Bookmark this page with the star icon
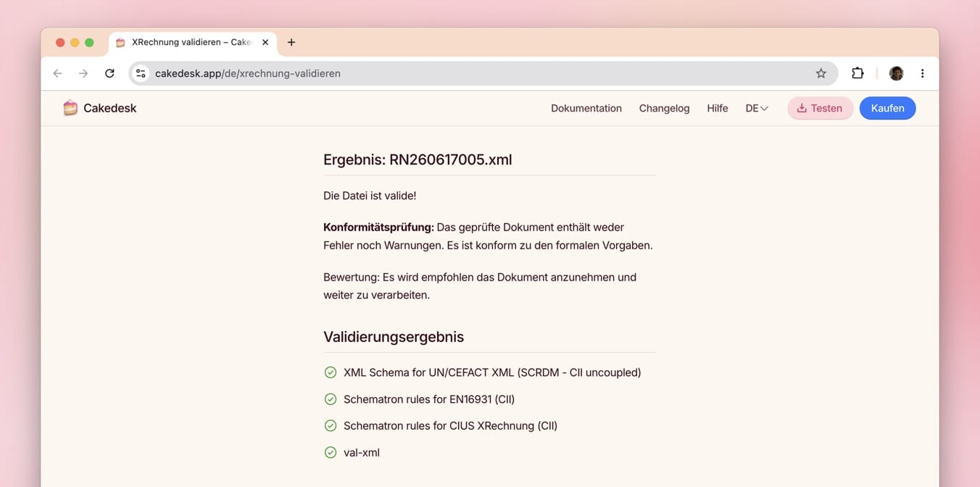The image size is (980, 487). 821,73
